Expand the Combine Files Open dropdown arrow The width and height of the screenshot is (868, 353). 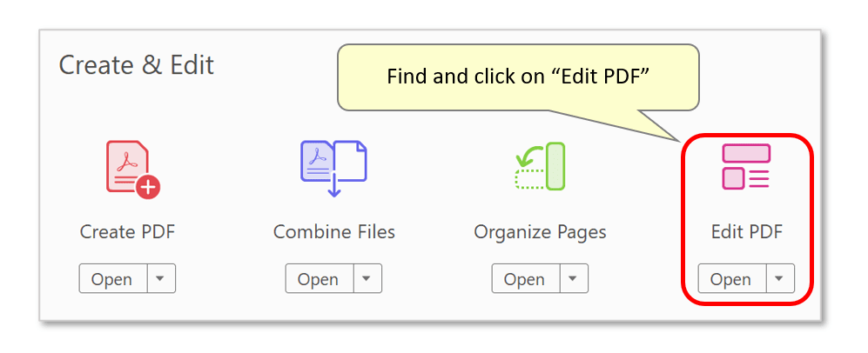point(367,278)
